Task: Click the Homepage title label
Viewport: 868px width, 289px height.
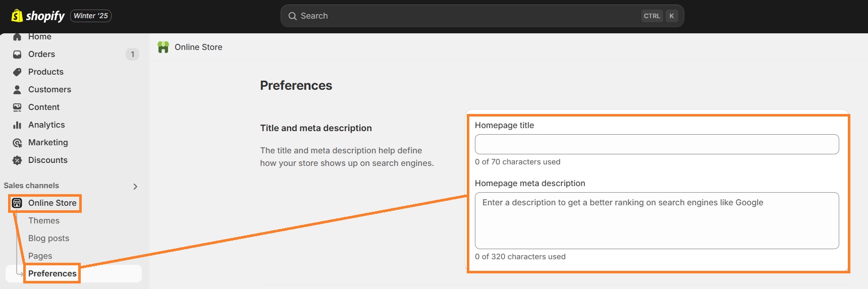Action: (x=504, y=125)
